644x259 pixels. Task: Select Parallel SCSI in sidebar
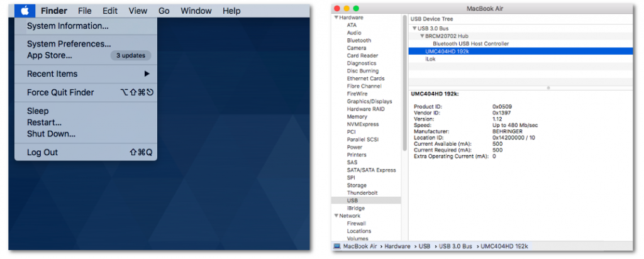click(x=362, y=140)
